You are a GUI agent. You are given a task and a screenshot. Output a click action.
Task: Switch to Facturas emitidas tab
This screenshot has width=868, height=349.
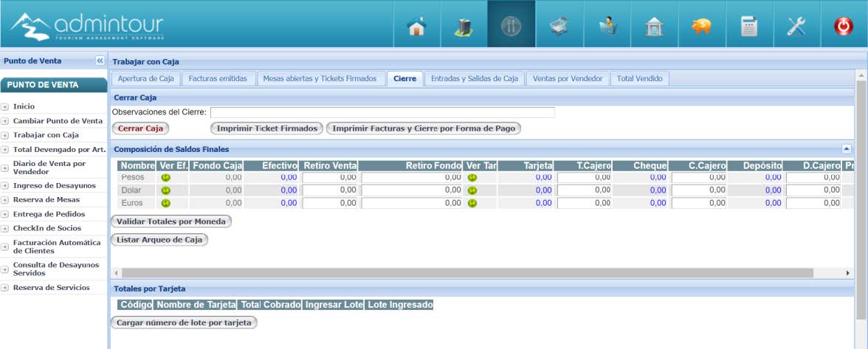218,78
